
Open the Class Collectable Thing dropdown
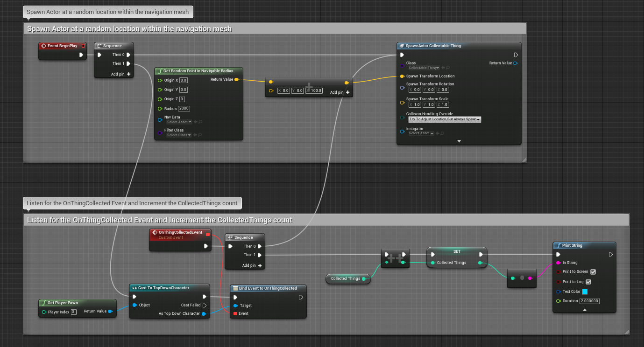pyautogui.click(x=424, y=68)
